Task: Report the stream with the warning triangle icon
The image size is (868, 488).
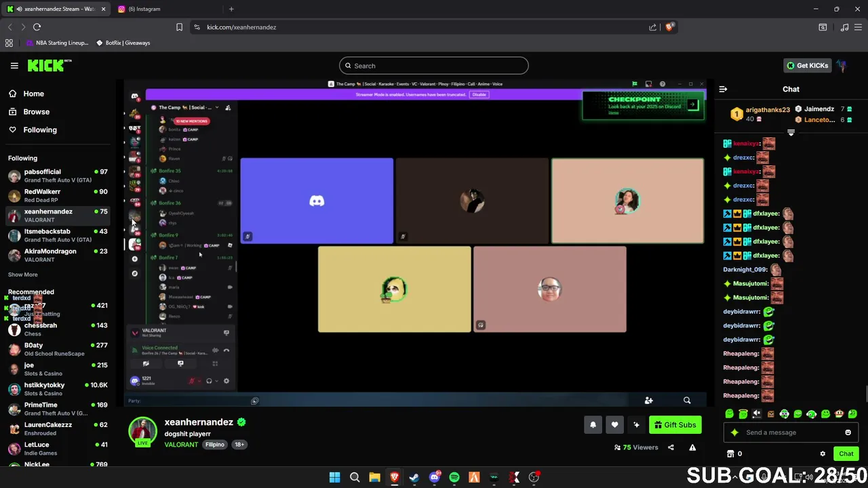Action: [692, 447]
